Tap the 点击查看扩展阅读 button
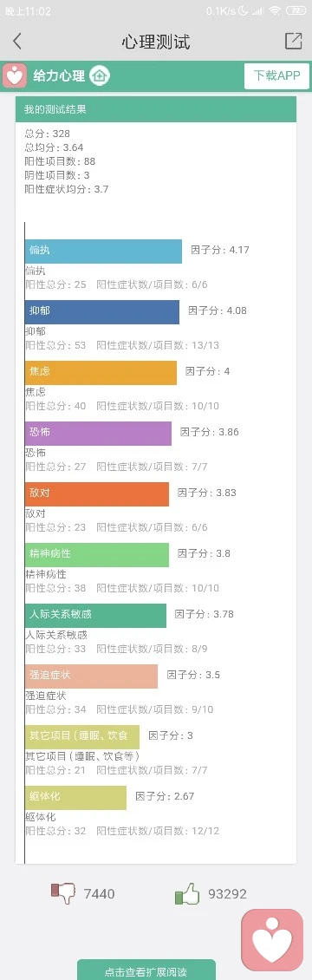 [x=146, y=970]
